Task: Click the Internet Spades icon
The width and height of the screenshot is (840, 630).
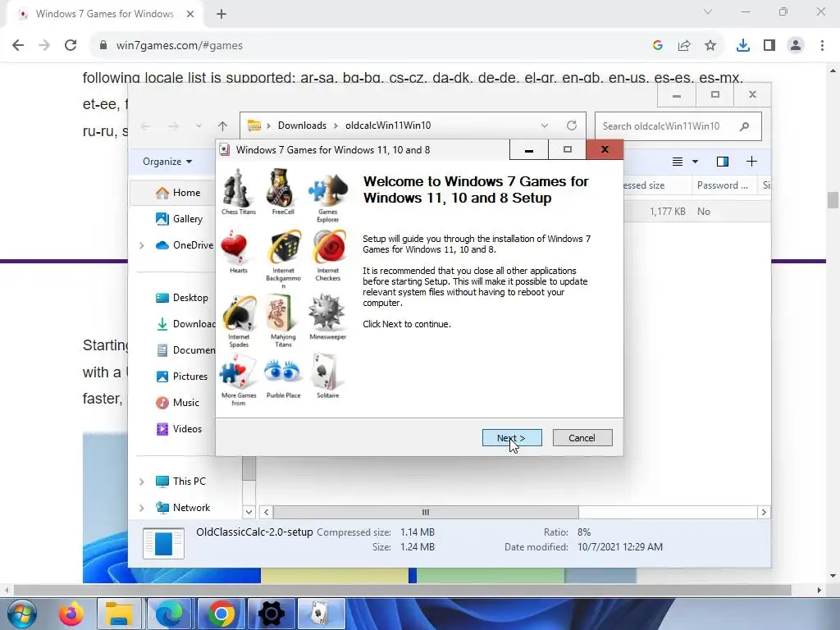Action: click(x=239, y=313)
